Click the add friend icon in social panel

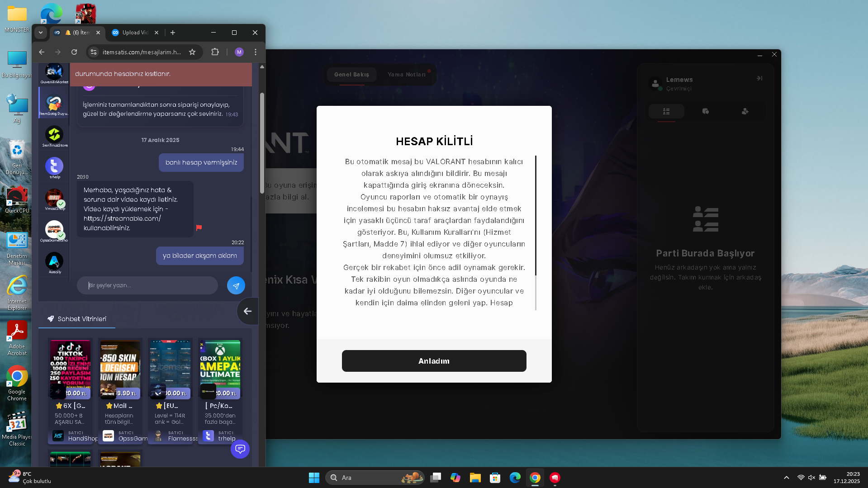coord(745,111)
